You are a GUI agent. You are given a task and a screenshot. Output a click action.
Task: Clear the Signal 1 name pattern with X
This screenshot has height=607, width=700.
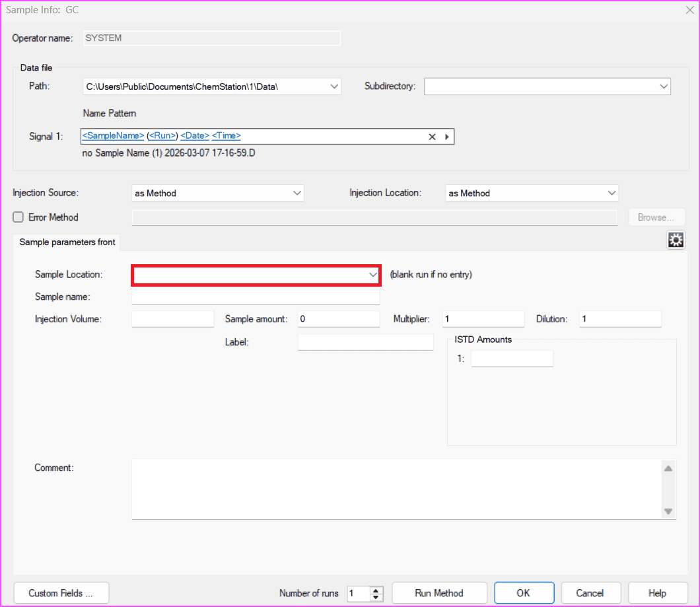432,137
